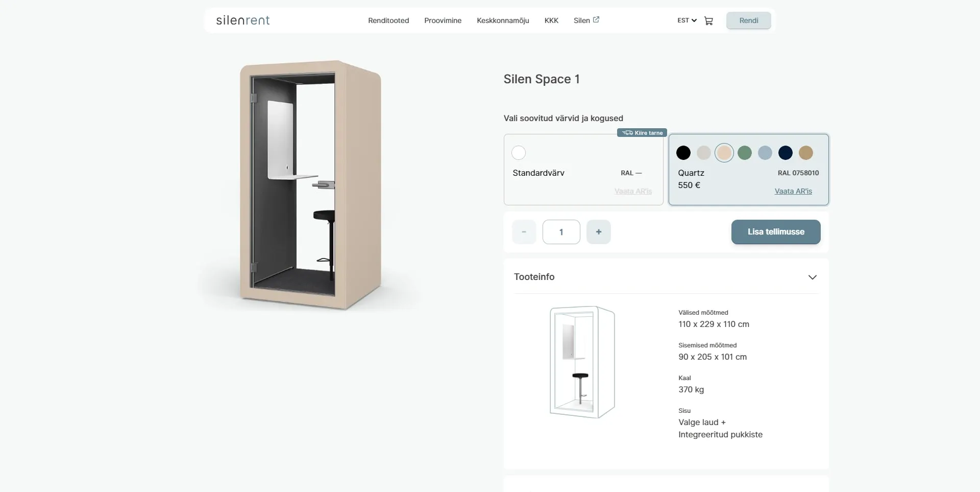Screen dimensions: 980x492
Task: Select the white standard color swatch
Action: (x=519, y=153)
